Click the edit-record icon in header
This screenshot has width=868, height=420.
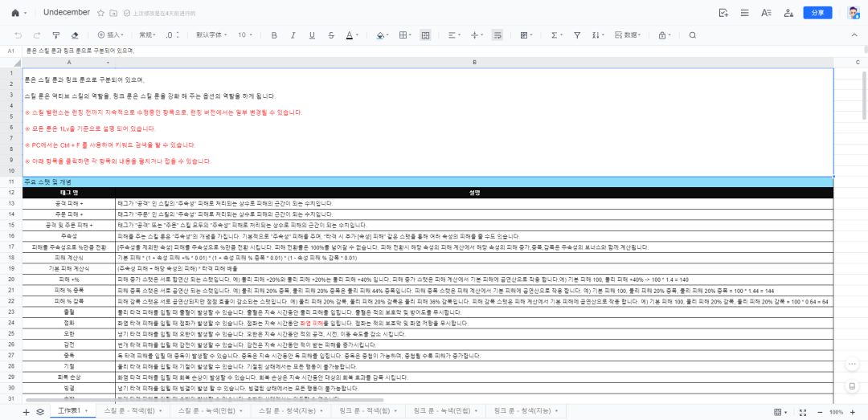pos(723,13)
